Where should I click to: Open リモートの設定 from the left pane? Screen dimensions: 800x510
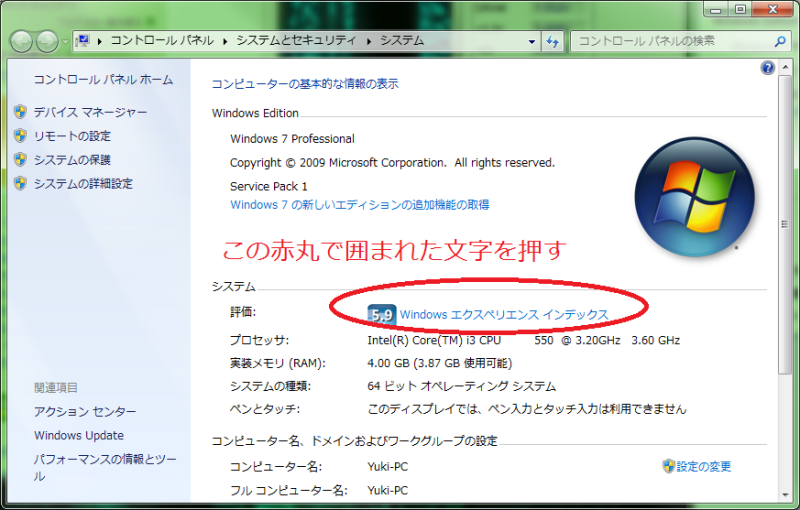(x=72, y=136)
